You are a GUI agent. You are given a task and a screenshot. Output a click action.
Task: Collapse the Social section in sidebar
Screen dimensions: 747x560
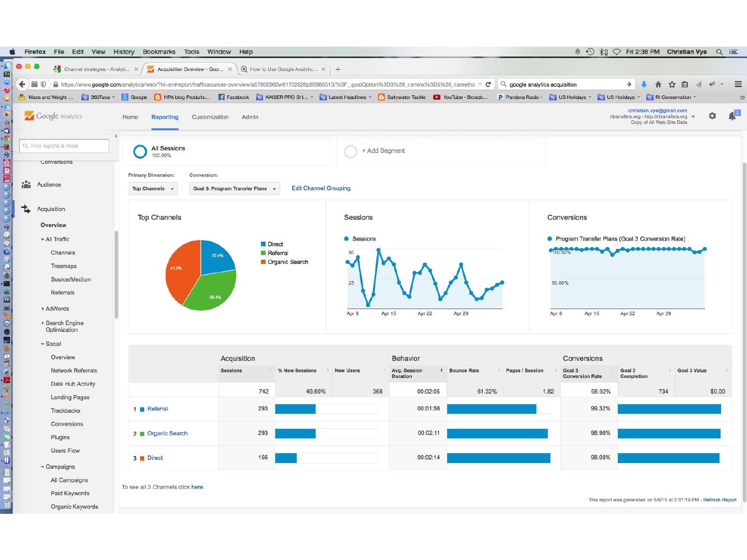(x=52, y=344)
